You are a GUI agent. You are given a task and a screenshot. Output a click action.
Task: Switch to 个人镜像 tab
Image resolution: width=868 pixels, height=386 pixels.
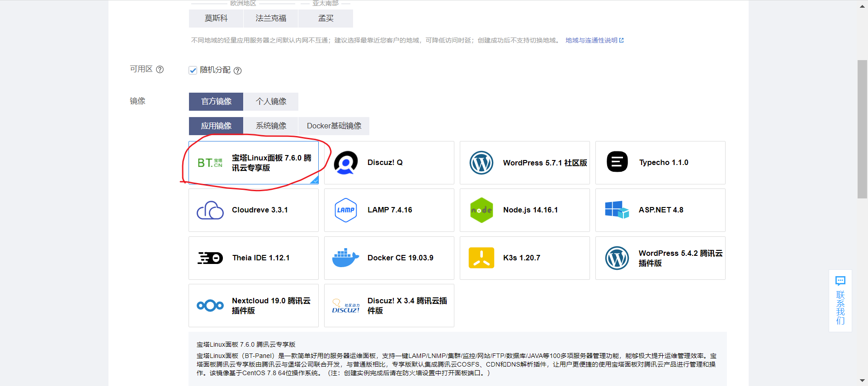click(x=271, y=102)
